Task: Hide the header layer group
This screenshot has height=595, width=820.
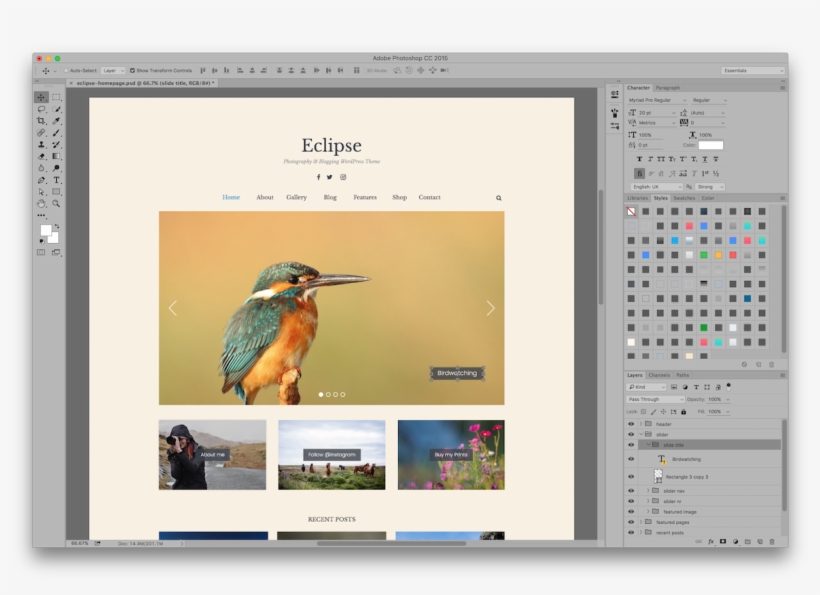Action: 631,424
